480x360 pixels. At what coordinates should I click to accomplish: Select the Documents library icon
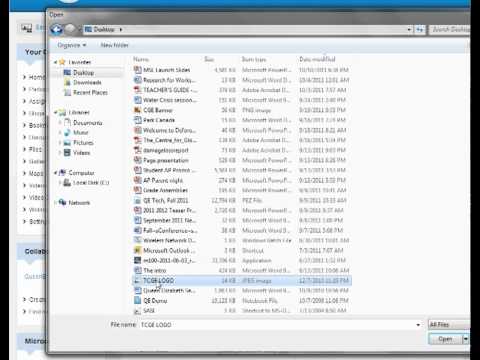click(67, 122)
